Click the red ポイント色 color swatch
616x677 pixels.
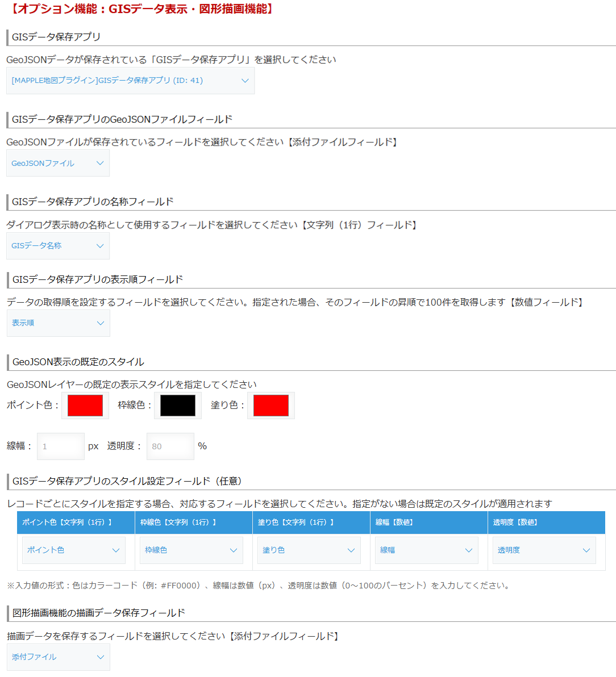85,405
